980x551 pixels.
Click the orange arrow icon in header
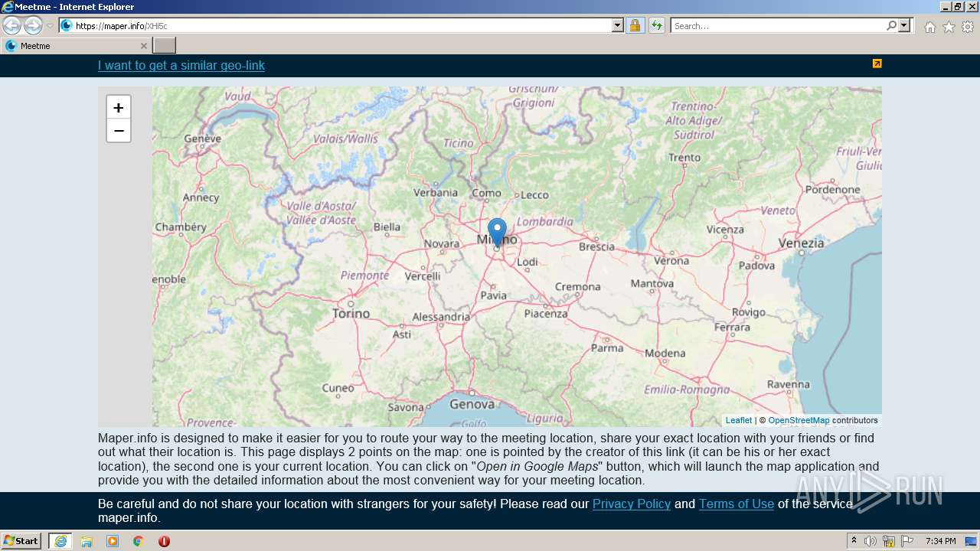pos(877,64)
